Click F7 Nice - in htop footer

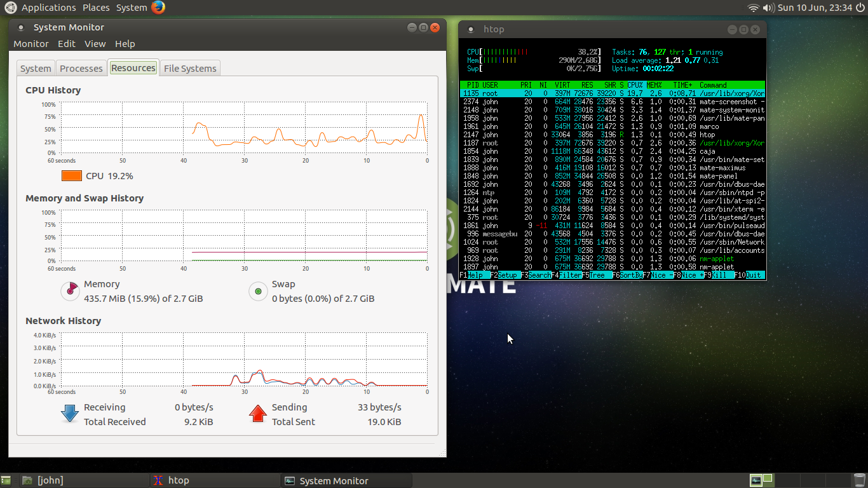point(658,276)
